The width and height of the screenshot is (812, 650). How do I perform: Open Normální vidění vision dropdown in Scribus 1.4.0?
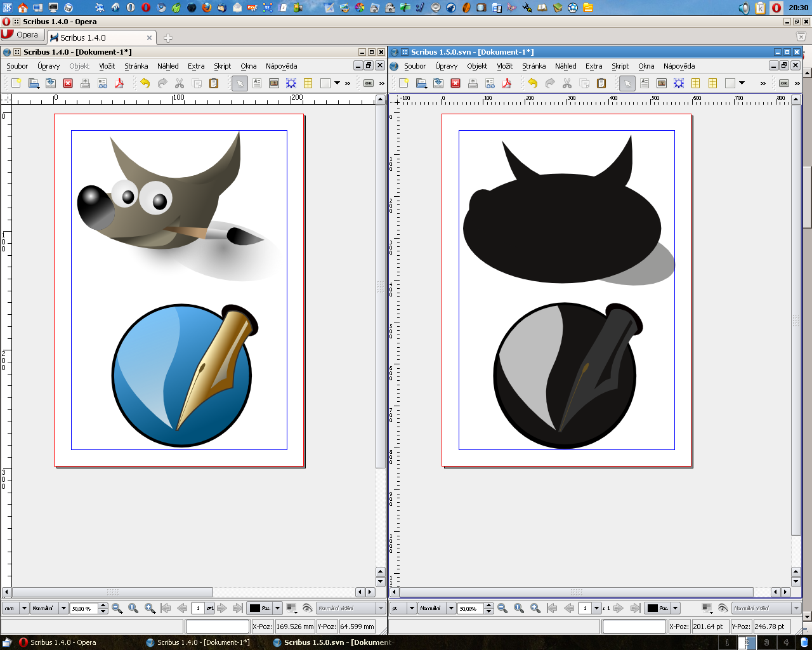pyautogui.click(x=351, y=608)
